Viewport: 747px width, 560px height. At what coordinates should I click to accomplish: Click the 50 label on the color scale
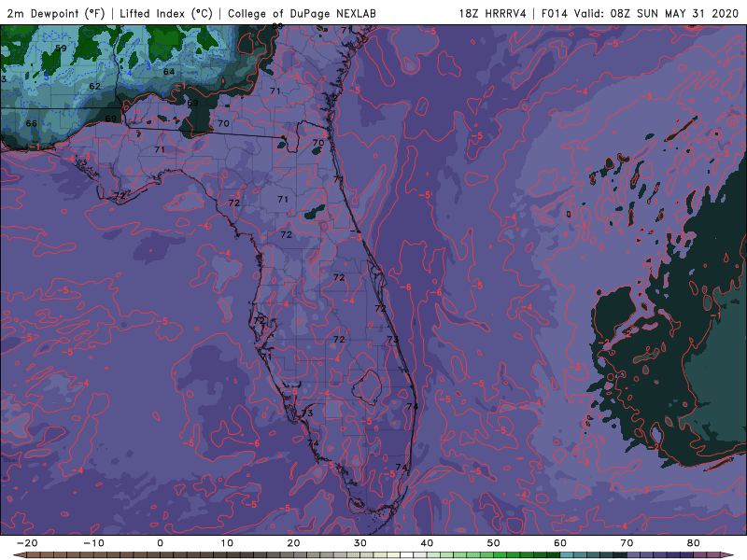(494, 543)
